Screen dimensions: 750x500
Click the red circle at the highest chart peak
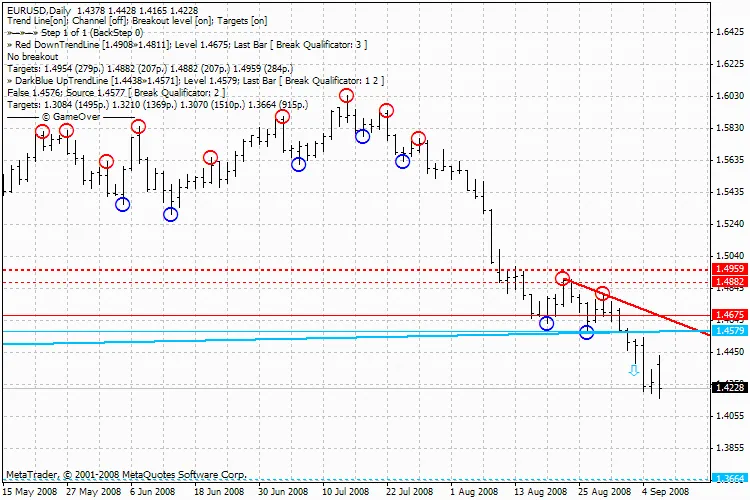346,96
